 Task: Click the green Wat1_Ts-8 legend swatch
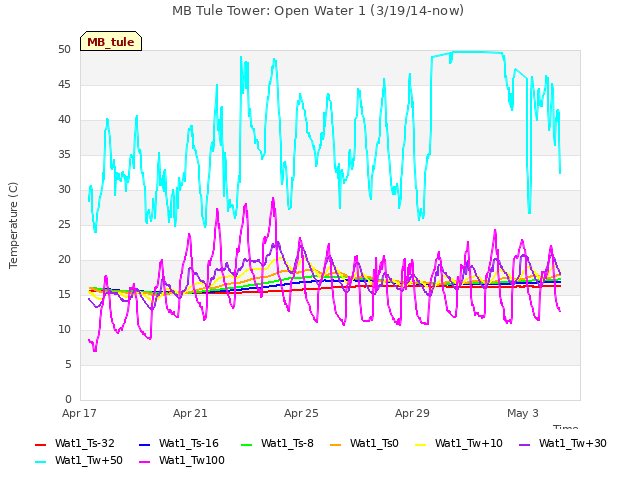(x=247, y=444)
